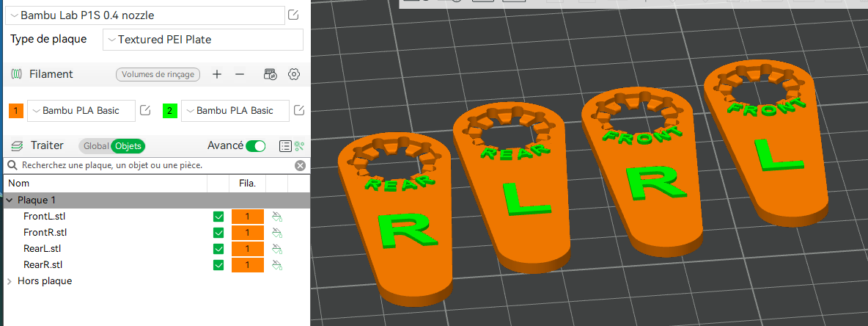Click the compare presets icon
The width and height of the screenshot is (868, 326).
300,146
